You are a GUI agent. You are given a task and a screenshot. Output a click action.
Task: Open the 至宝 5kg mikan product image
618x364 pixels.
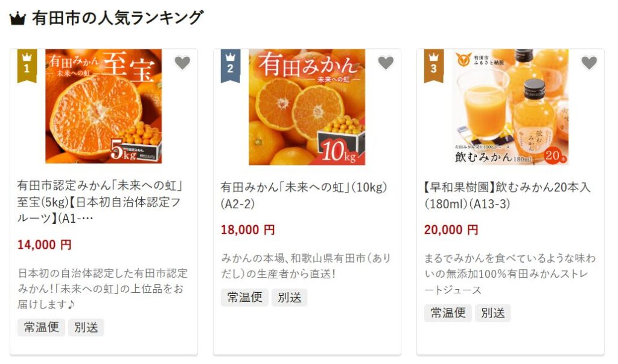pos(104,106)
